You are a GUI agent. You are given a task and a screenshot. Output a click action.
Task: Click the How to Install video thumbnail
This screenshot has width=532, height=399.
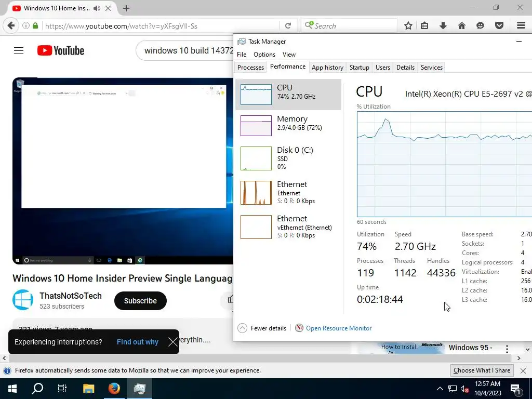[401, 349]
